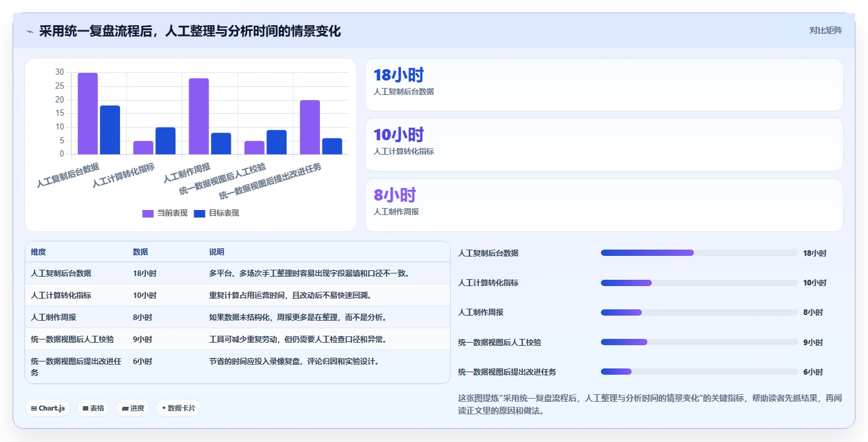Image resolution: width=868 pixels, height=442 pixels.
Task: Open the 10小时 人工计算转化指标 stat card
Action: point(603,145)
